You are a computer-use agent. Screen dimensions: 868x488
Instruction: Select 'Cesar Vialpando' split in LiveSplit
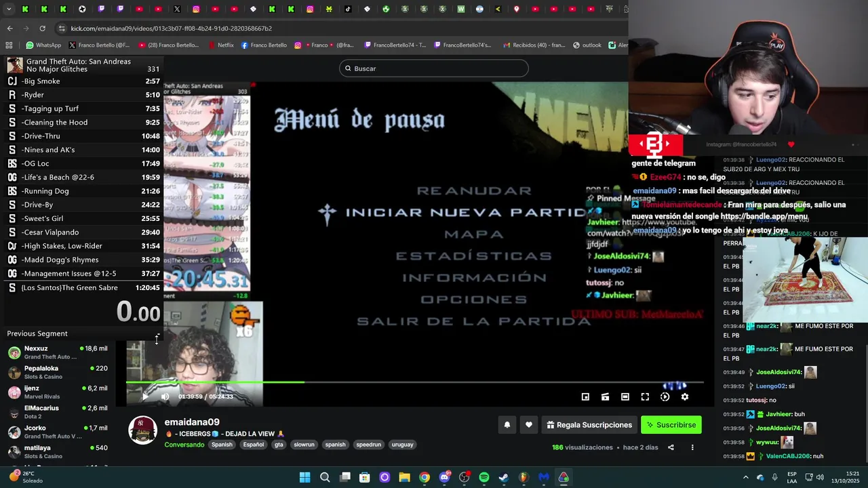83,232
